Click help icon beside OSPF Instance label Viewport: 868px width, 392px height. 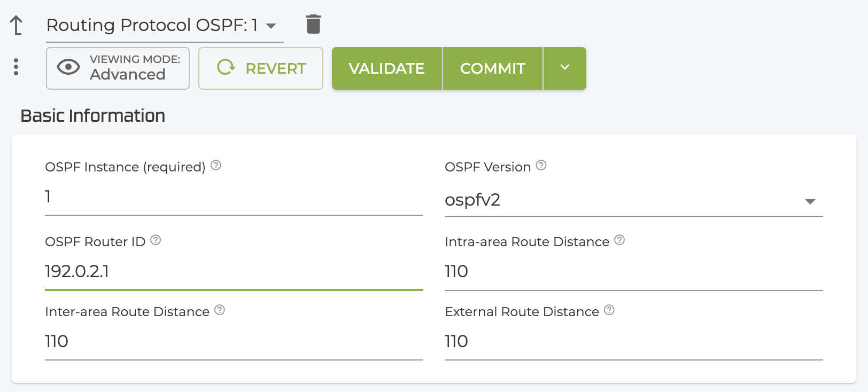216,166
